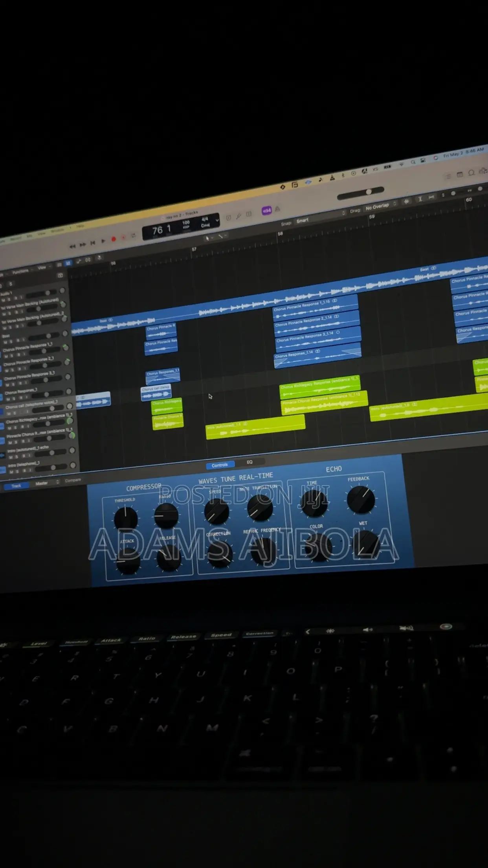The image size is (488, 868).
Task: Click the Compare button
Action: click(73, 480)
